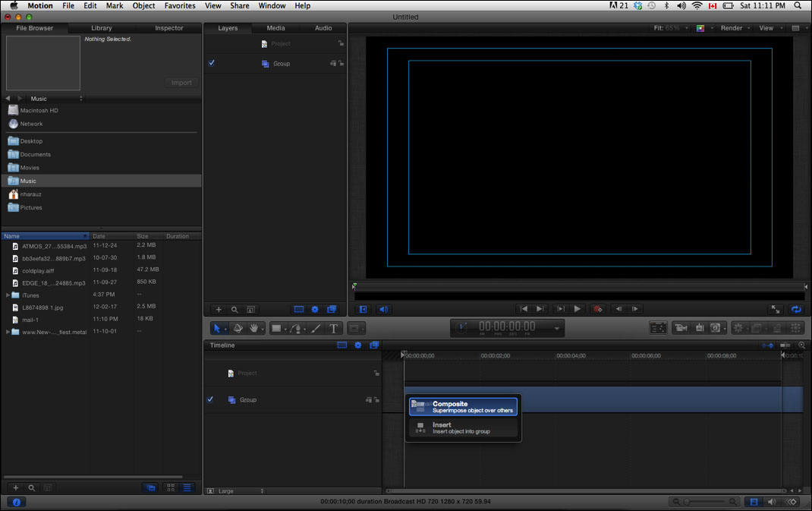Click the Record animation button

(x=598, y=309)
